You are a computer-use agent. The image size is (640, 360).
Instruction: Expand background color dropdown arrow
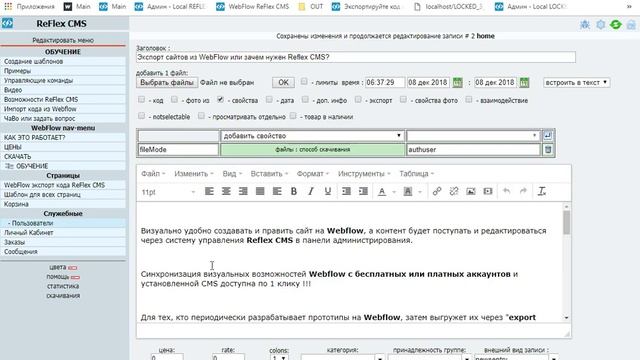[x=420, y=191]
